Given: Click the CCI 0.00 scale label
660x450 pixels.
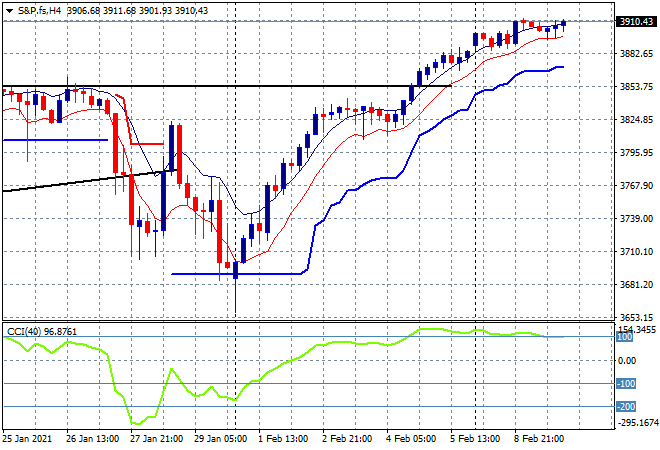Looking at the screenshot, I should coord(627,361).
